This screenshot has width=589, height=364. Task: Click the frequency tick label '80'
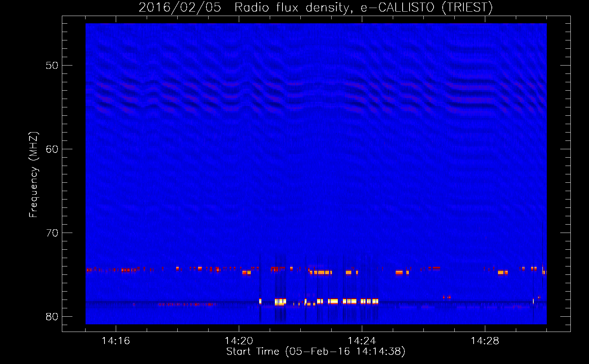click(x=52, y=317)
